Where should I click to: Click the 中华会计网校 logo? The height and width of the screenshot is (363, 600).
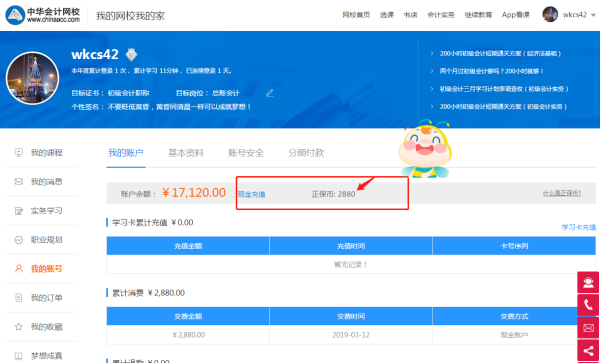pyautogui.click(x=42, y=15)
